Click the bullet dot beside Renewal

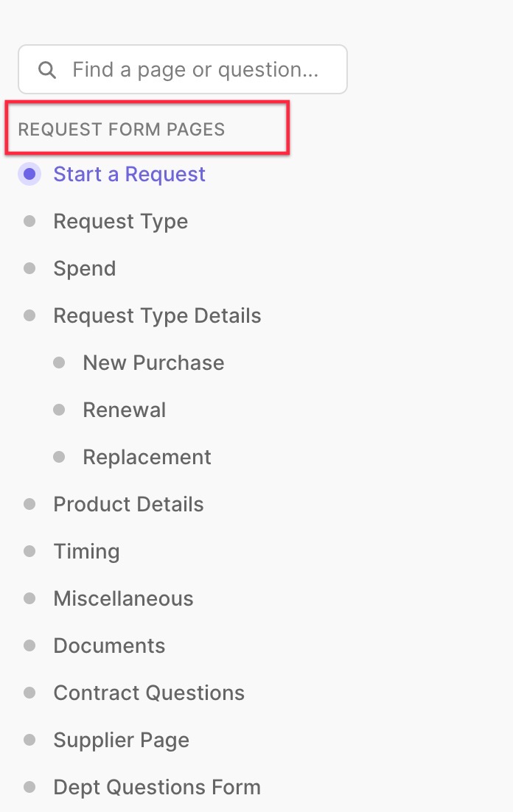coord(59,410)
